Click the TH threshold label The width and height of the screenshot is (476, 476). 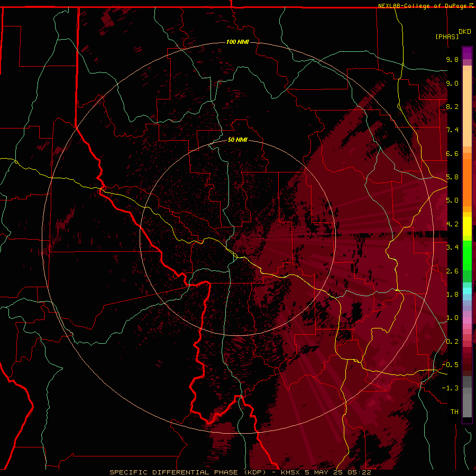(x=454, y=412)
